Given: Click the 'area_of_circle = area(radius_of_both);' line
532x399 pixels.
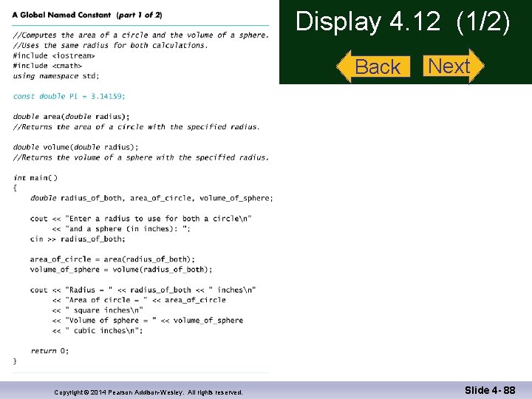Looking at the screenshot, I should (x=112, y=259).
